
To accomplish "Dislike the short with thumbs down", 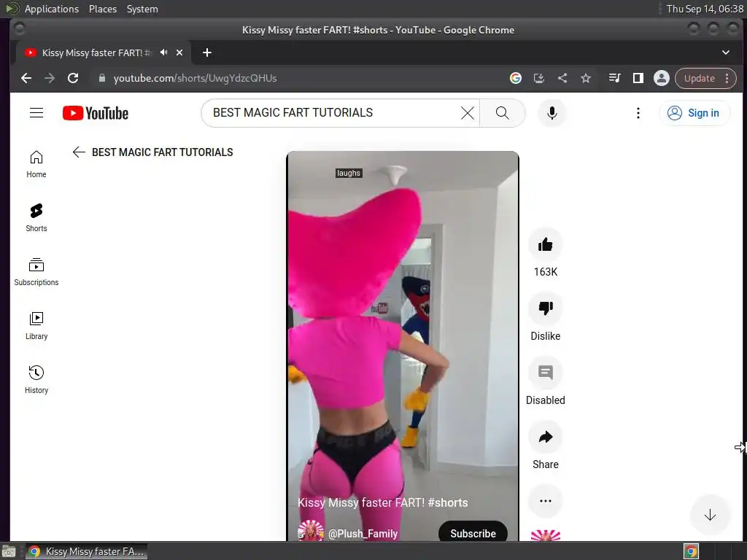I will tap(546, 308).
